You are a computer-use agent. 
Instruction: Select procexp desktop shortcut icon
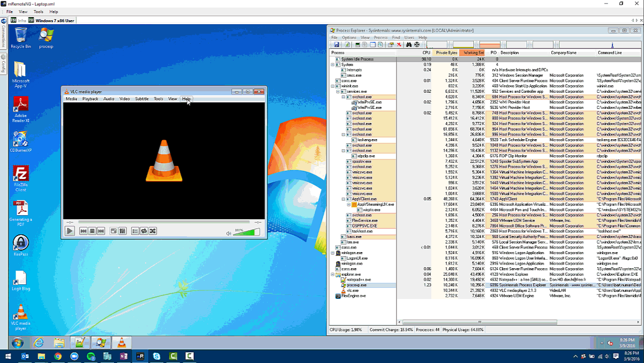click(46, 38)
